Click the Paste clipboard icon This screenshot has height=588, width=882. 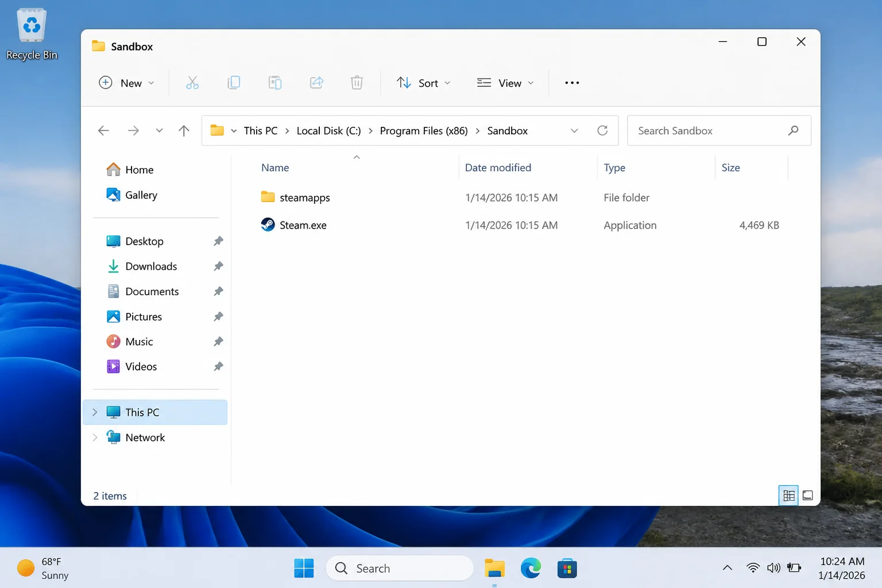275,83
